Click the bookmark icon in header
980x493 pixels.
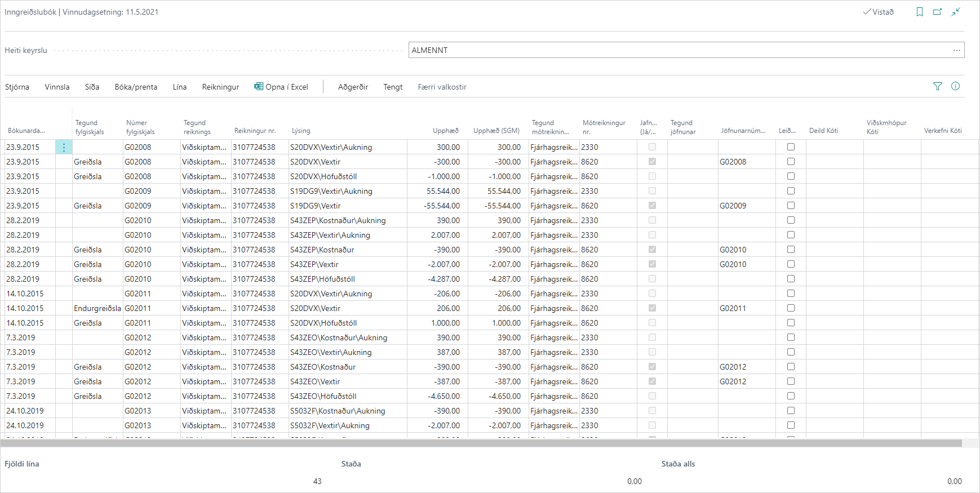coord(920,12)
